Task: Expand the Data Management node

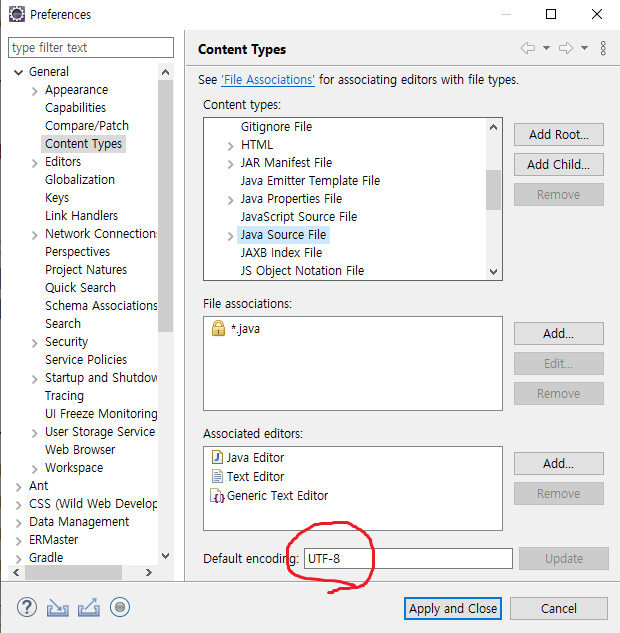Action: click(x=18, y=523)
